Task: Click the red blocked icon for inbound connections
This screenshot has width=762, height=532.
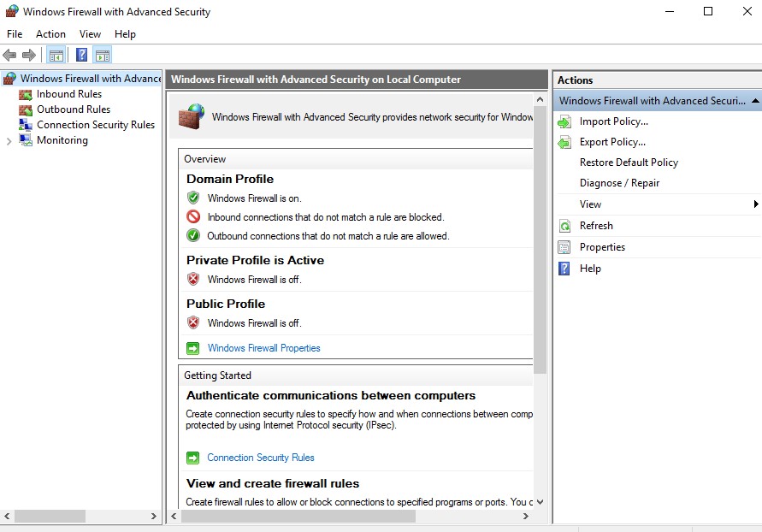Action: 193,216
